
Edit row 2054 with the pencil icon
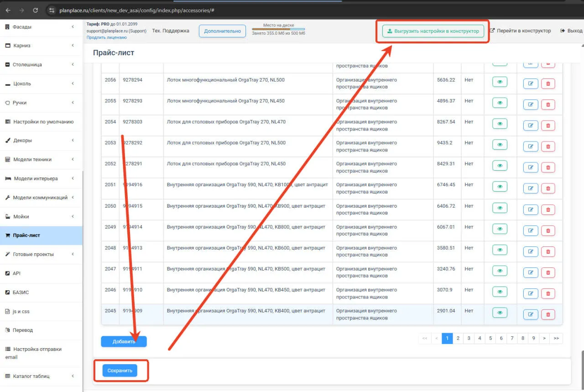(x=531, y=125)
